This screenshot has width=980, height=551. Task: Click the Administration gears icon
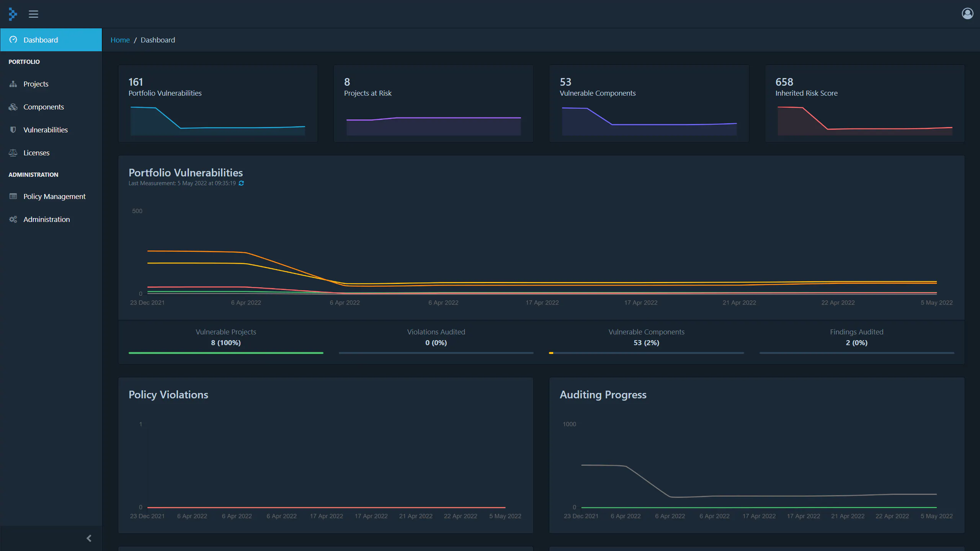(13, 219)
